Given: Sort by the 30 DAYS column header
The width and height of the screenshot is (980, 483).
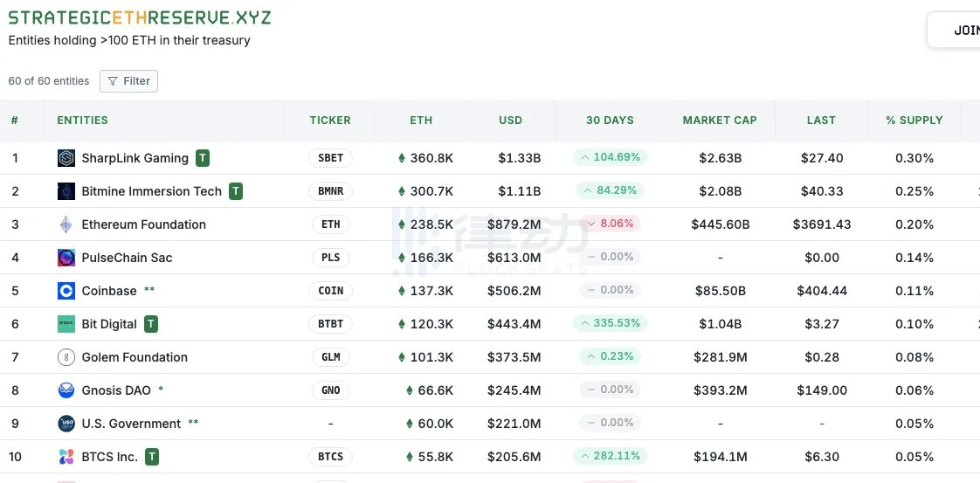Looking at the screenshot, I should point(610,121).
